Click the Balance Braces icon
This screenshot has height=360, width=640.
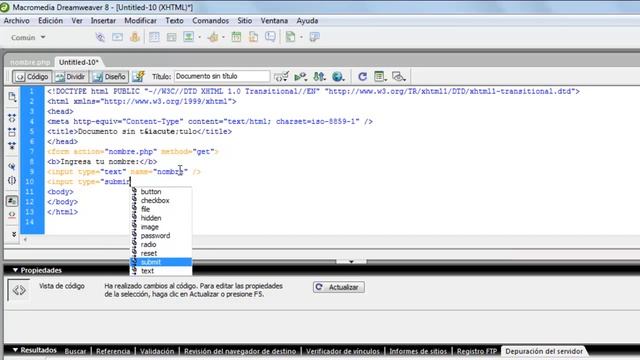pos(12,180)
